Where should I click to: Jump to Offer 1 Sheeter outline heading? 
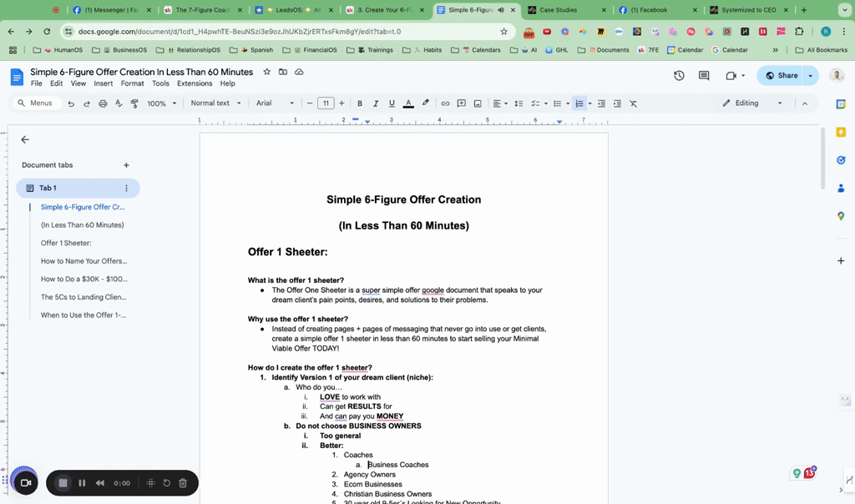(x=66, y=243)
